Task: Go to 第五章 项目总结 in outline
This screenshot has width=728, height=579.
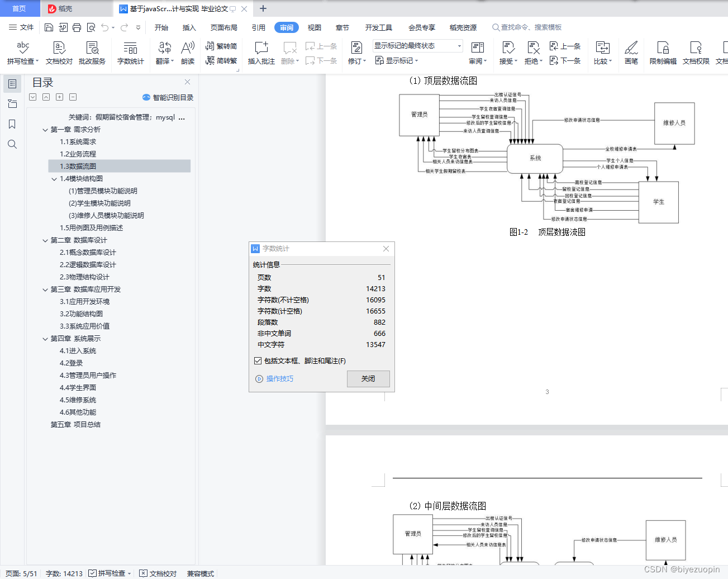Action: 75,425
